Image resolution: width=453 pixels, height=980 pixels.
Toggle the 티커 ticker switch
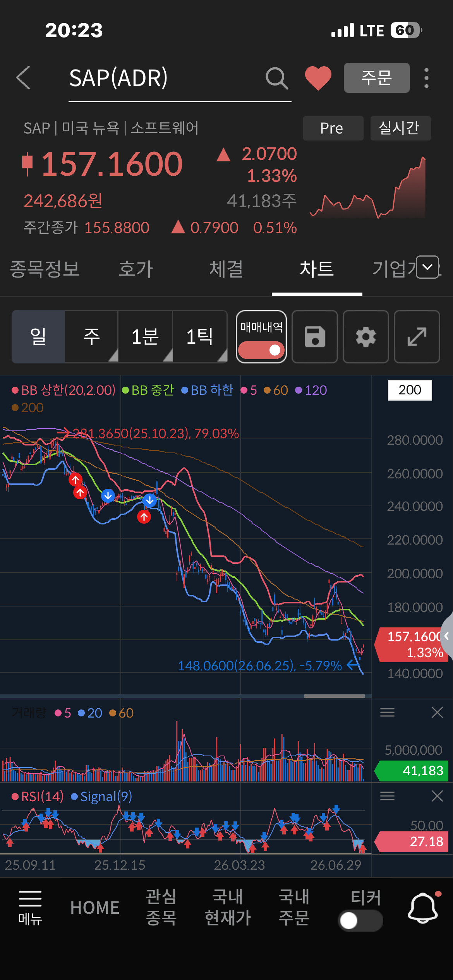[x=360, y=920]
